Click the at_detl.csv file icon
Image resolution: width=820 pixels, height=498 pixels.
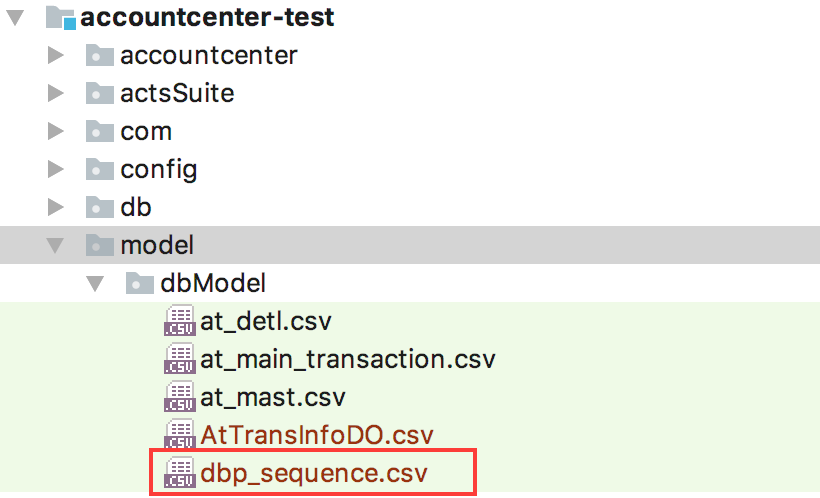click(x=179, y=321)
